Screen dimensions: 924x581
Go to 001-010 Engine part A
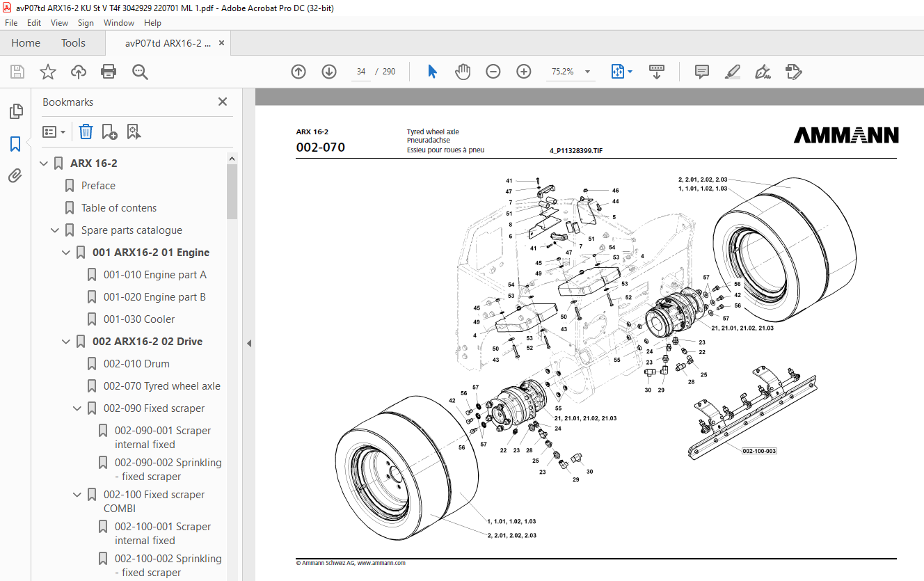pyautogui.click(x=155, y=275)
